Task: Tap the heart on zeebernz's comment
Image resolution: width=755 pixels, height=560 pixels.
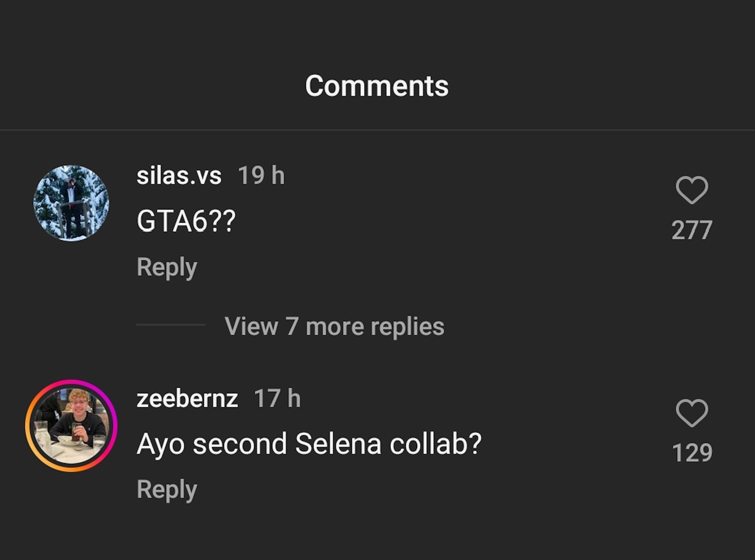Action: click(x=692, y=413)
